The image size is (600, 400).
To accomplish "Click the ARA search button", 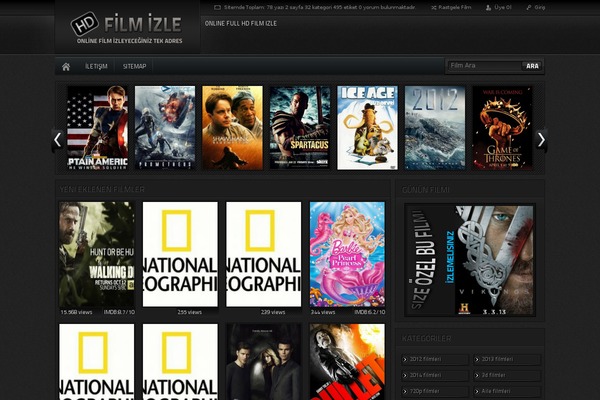I will tap(532, 66).
